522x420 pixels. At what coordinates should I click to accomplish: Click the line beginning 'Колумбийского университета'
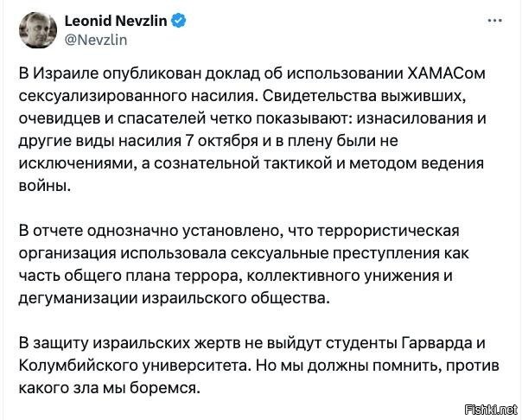click(259, 366)
